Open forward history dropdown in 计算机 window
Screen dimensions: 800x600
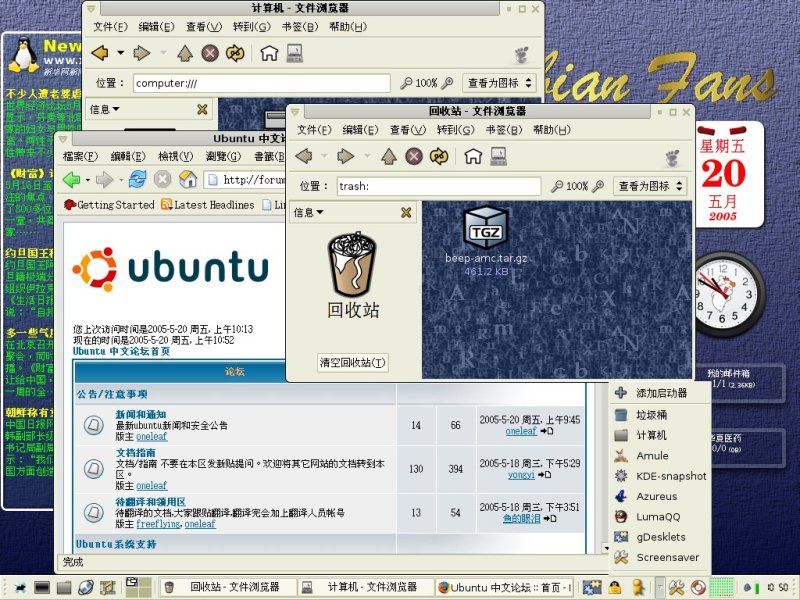tap(163, 53)
